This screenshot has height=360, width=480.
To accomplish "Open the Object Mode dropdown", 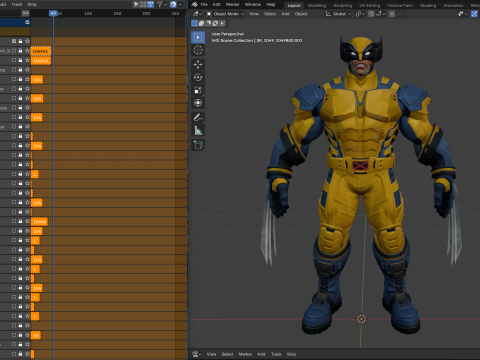I will point(225,14).
